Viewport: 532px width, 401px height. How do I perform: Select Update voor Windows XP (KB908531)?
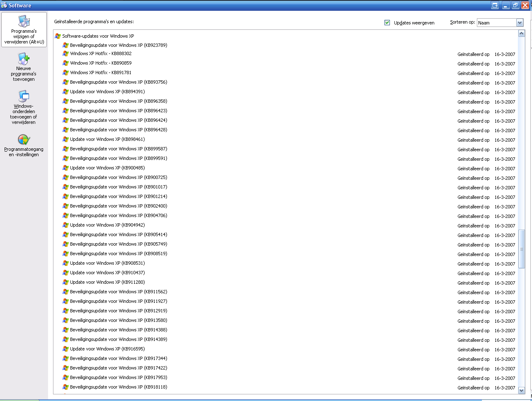tap(107, 263)
